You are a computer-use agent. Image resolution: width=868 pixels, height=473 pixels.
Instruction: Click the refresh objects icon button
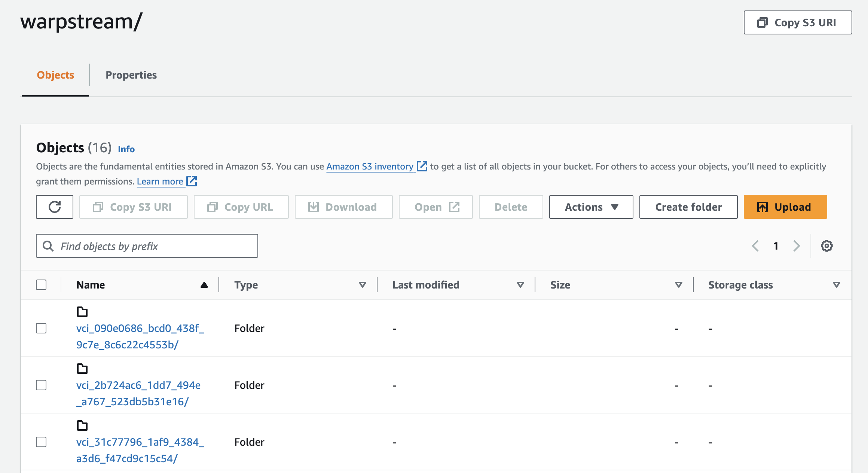point(55,207)
